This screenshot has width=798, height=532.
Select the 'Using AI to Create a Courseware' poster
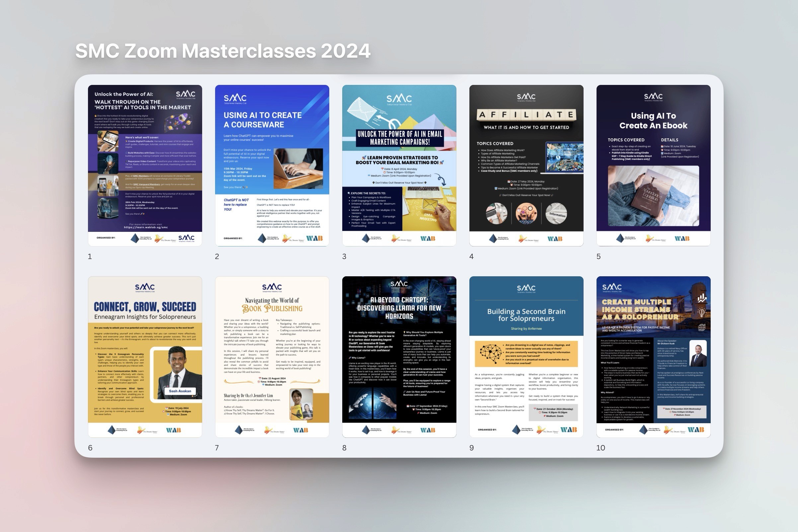point(272,165)
